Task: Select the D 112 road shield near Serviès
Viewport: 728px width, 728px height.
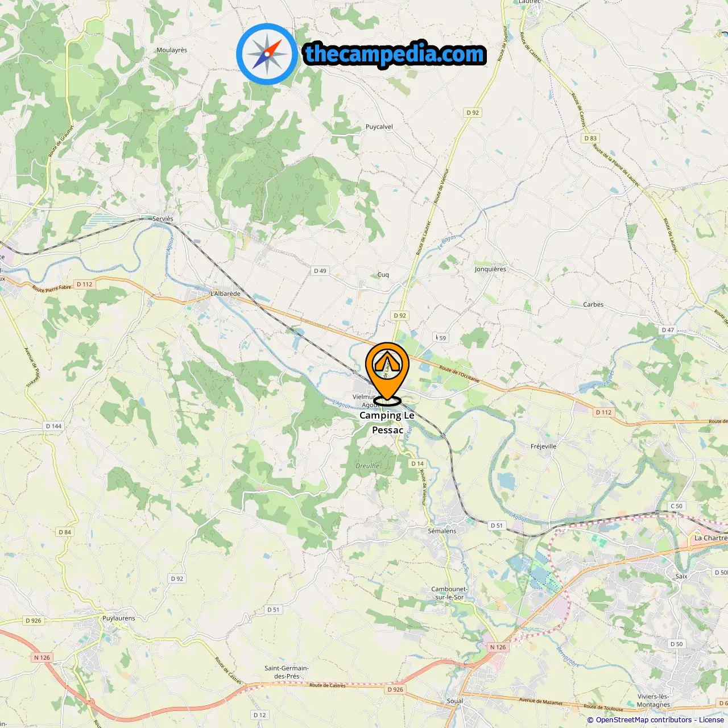Action: click(85, 284)
